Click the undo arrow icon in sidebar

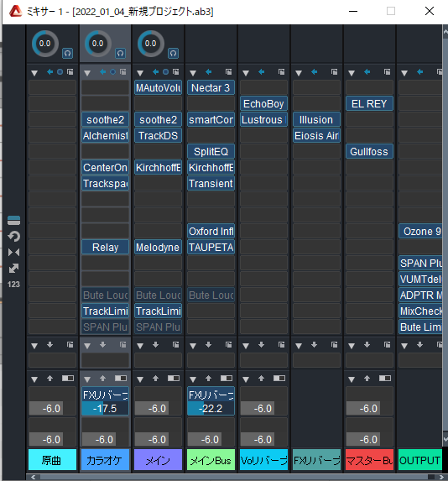pyautogui.click(x=13, y=236)
